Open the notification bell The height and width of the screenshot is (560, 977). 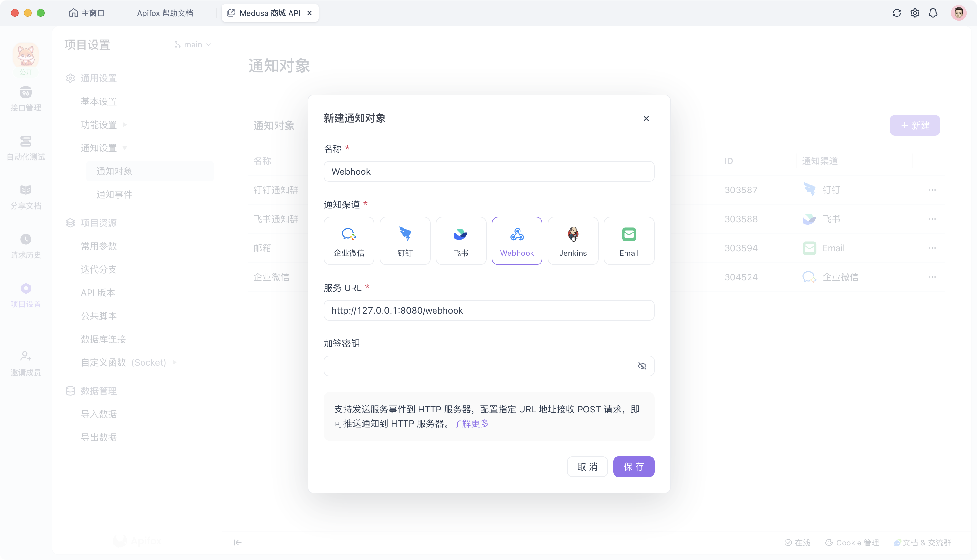click(933, 13)
